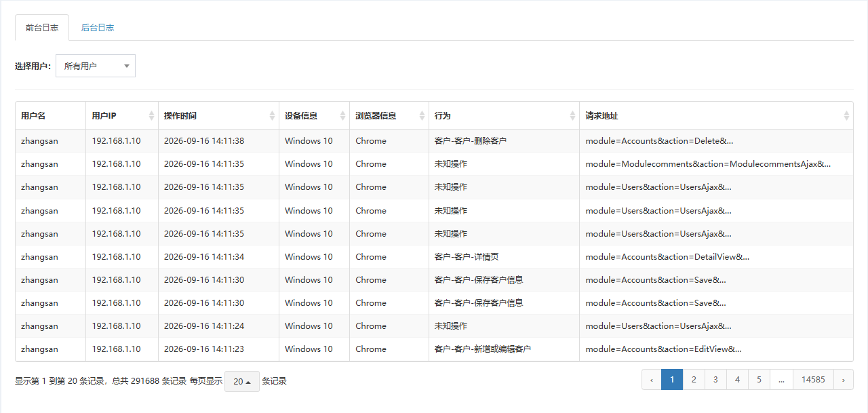The height and width of the screenshot is (413, 868).
Task: Click 未知操作 in the 14:11:24 row
Action: 451,326
